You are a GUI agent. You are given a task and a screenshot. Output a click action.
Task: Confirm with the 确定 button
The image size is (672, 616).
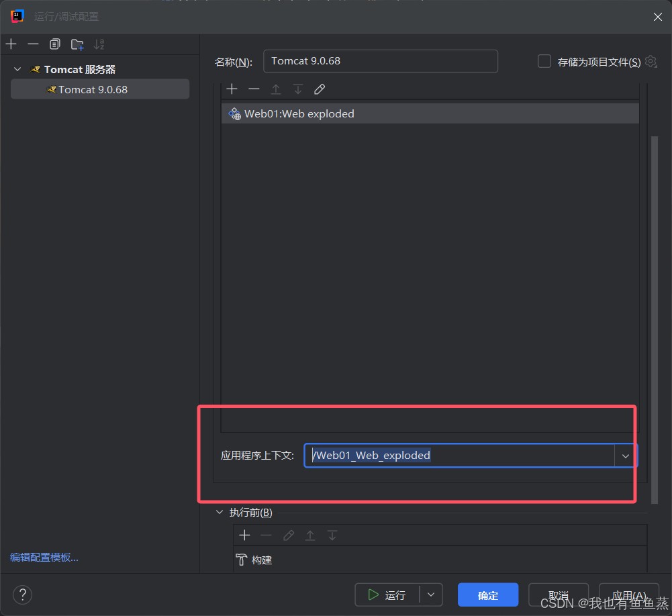[487, 595]
